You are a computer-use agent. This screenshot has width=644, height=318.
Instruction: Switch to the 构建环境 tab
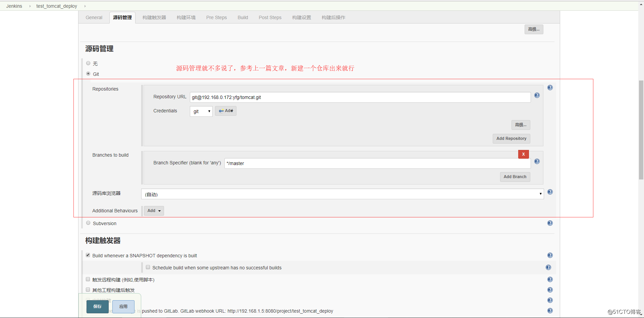coord(186,17)
